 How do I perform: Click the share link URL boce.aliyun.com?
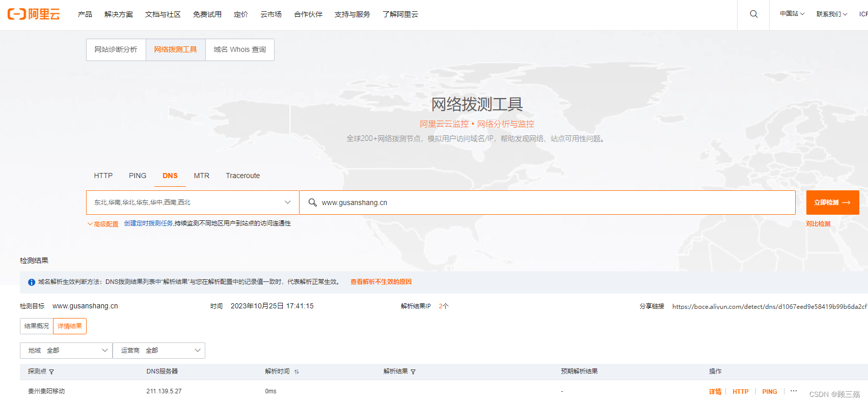click(x=770, y=306)
